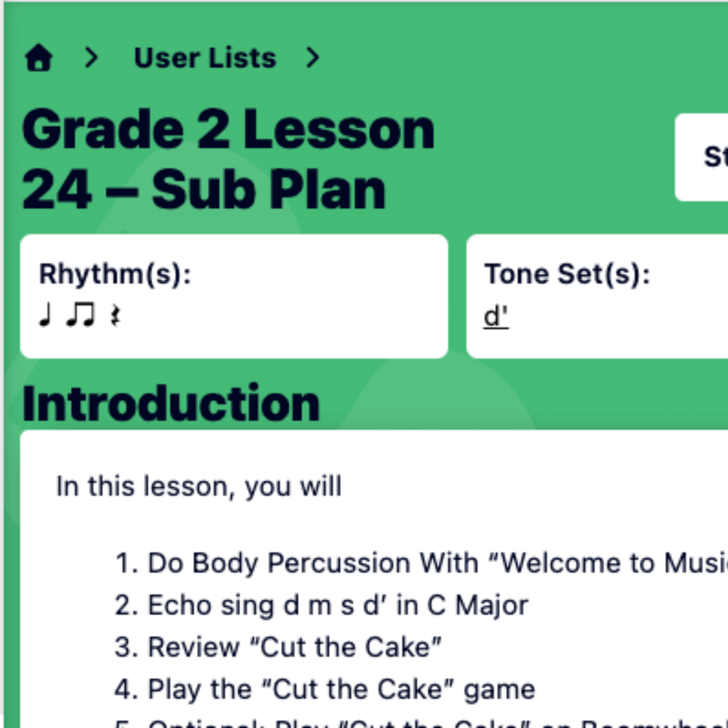Click the "Tone Set(s):" label

[x=567, y=274]
